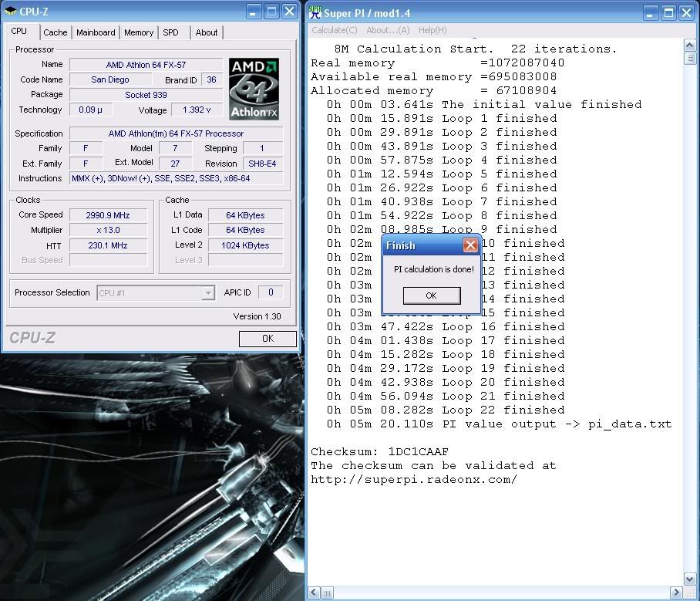The image size is (700, 601).
Task: Click the Level 2 cache value 1024 KBytes
Action: click(245, 245)
